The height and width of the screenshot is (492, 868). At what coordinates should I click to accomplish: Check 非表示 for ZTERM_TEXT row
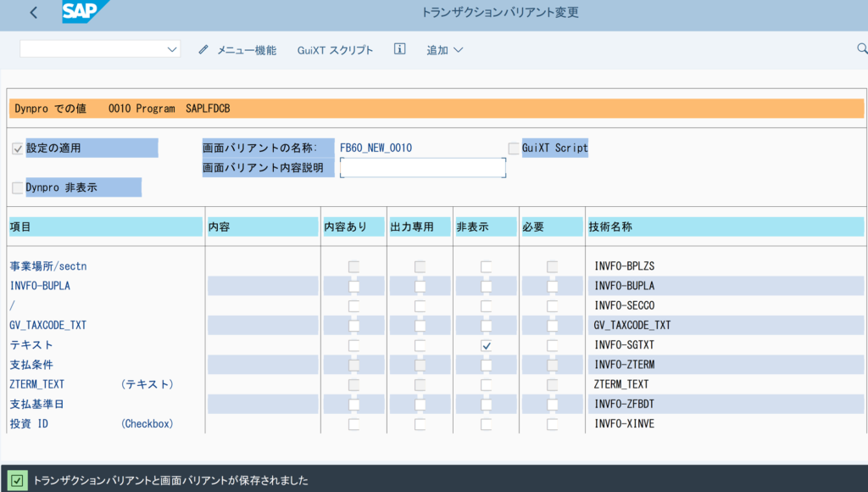click(x=486, y=384)
